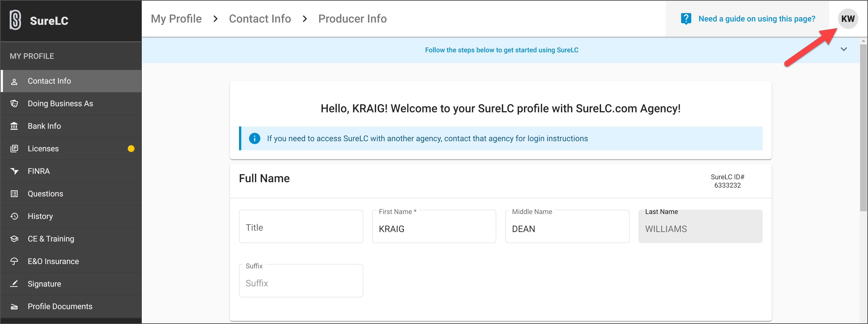Click the First Name field containing KRAIG
868x324 pixels.
pyautogui.click(x=434, y=226)
